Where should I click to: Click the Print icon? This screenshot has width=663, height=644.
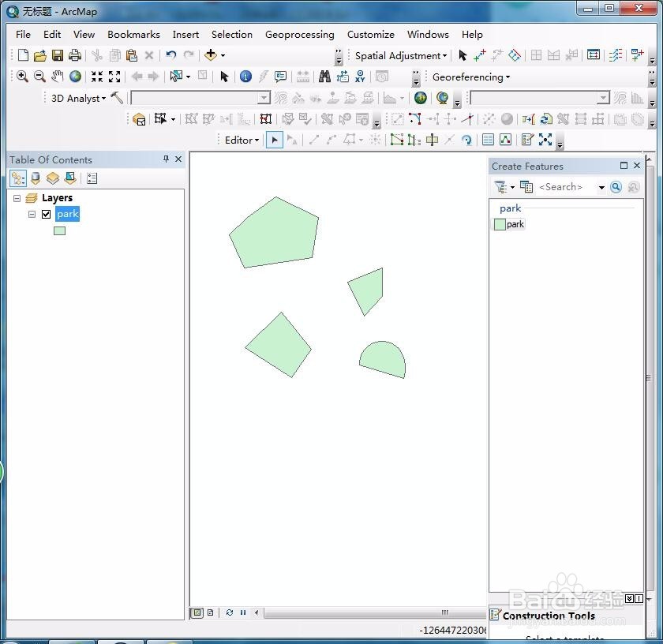[x=75, y=55]
